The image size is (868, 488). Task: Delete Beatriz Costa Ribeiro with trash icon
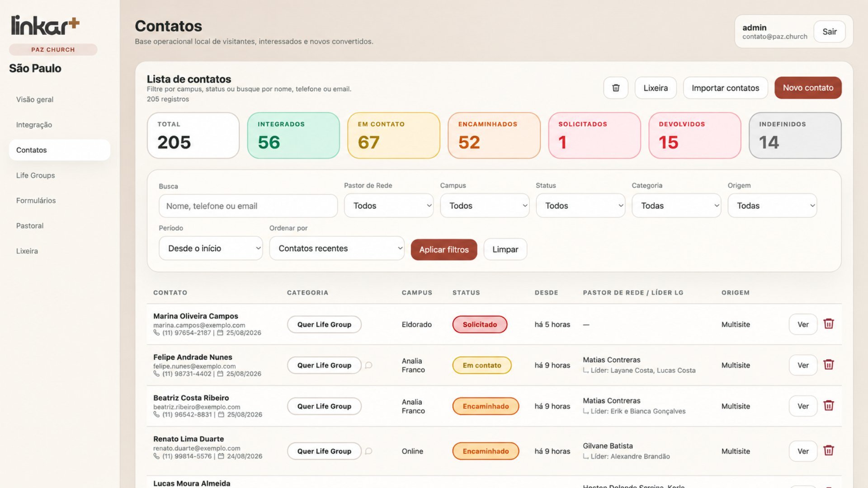pos(828,406)
